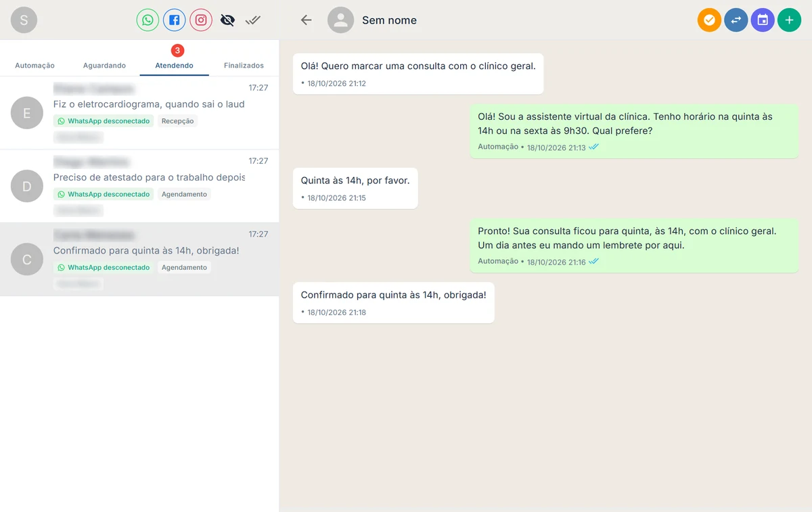The height and width of the screenshot is (512, 812).
Task: Click read-receipt checkmarks beside 21:13
Action: point(593,147)
